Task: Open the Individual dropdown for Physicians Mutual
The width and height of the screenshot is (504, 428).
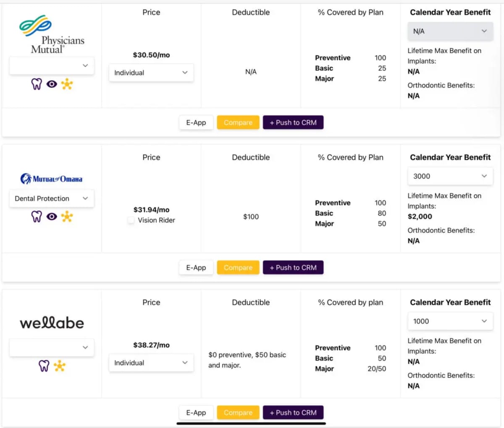Action: [151, 73]
